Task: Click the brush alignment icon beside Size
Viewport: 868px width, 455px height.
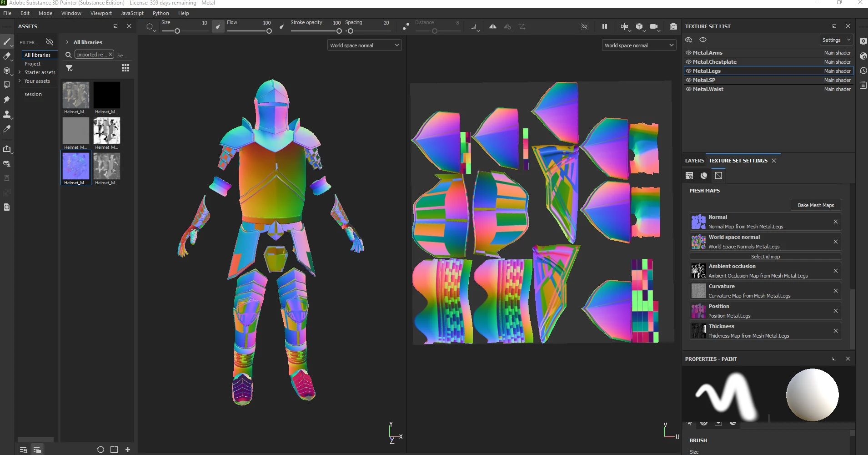Action: point(150,26)
